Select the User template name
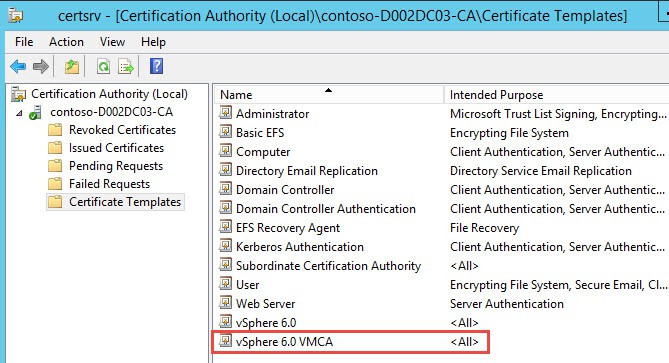 [247, 285]
